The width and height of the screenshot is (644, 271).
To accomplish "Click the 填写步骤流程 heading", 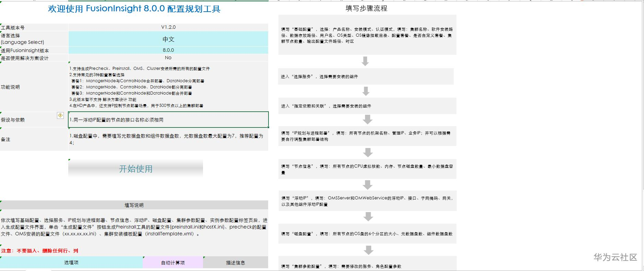I will (367, 8).
